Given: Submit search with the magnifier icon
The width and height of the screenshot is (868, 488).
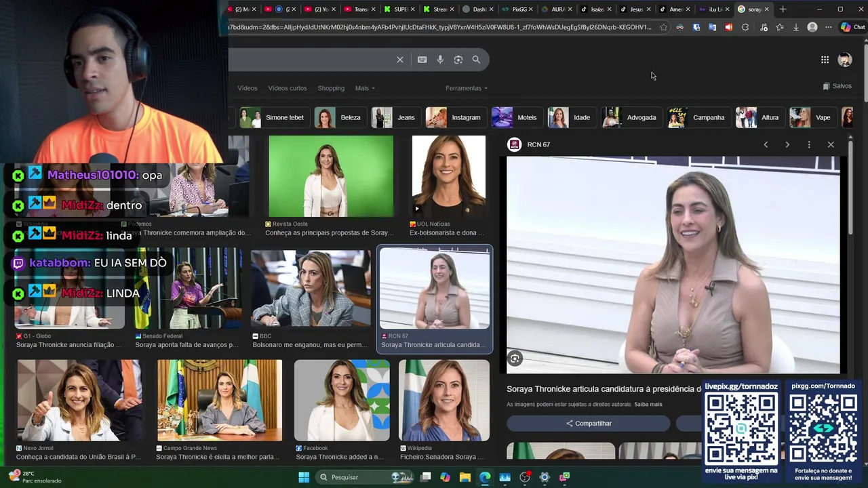Looking at the screenshot, I should click(476, 60).
